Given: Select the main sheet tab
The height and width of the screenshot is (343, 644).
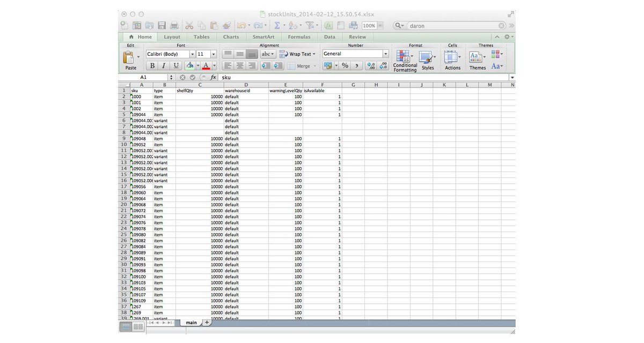Looking at the screenshot, I should pos(191,323).
